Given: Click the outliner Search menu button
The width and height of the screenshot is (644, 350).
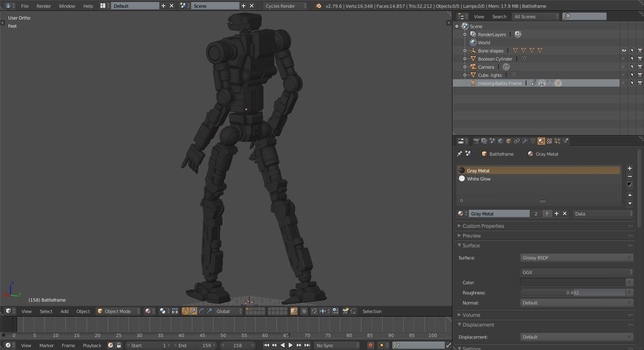Looking at the screenshot, I should (499, 16).
